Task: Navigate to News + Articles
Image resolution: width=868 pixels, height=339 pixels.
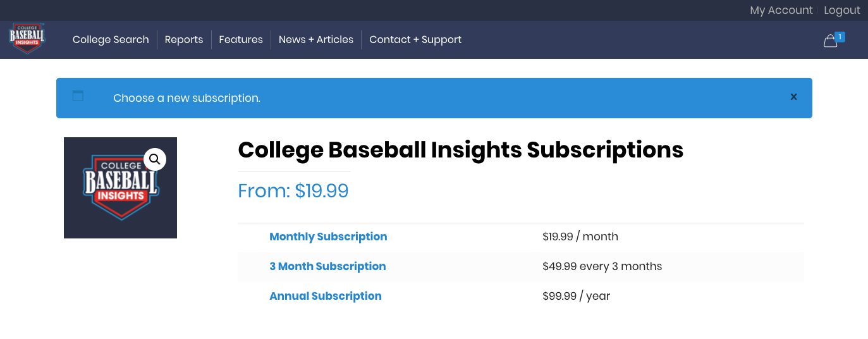Action: point(316,40)
